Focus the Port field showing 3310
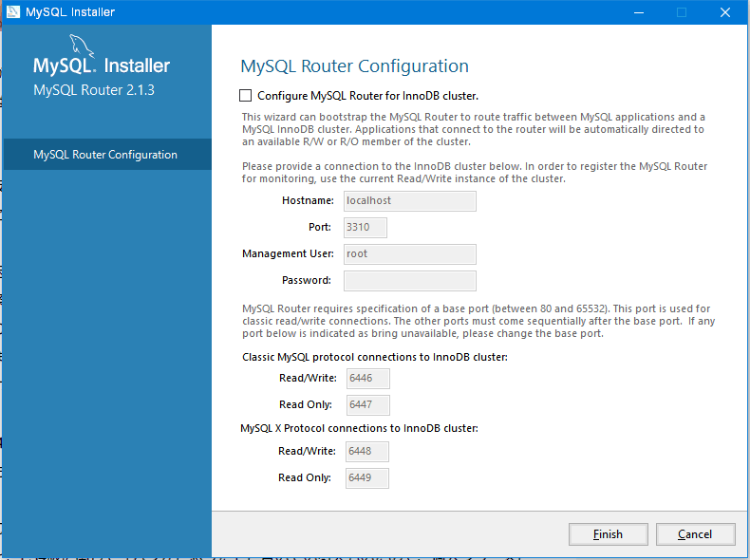 click(365, 228)
